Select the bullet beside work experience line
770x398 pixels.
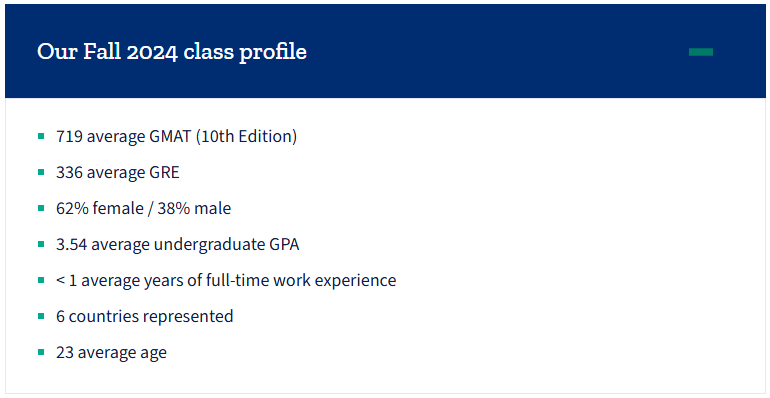(x=41, y=280)
